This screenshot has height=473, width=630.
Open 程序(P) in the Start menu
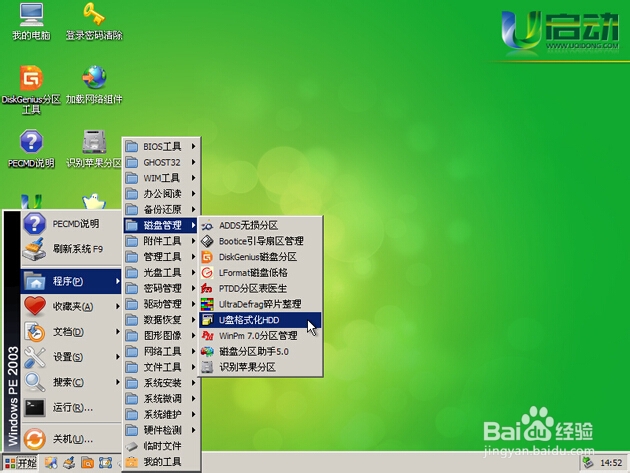(x=71, y=281)
